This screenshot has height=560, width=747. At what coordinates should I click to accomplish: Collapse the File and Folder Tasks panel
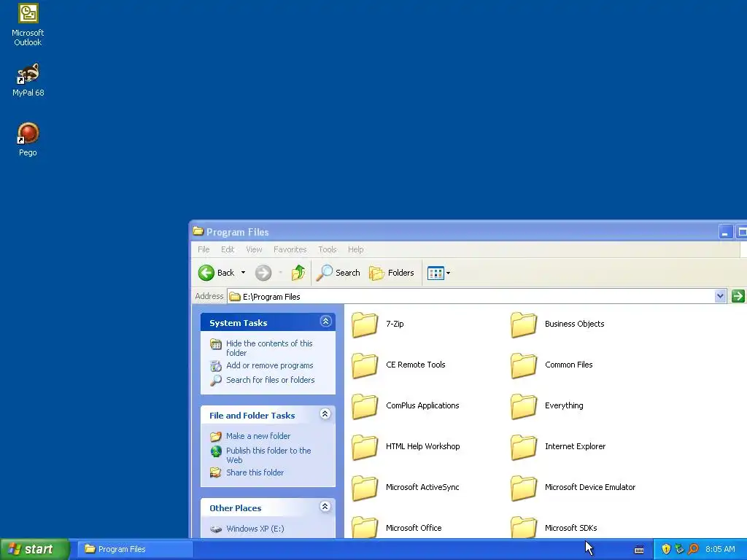click(325, 414)
